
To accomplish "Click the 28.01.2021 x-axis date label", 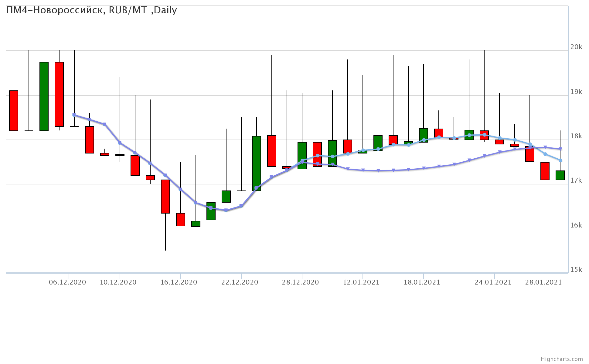I will 543,282.
